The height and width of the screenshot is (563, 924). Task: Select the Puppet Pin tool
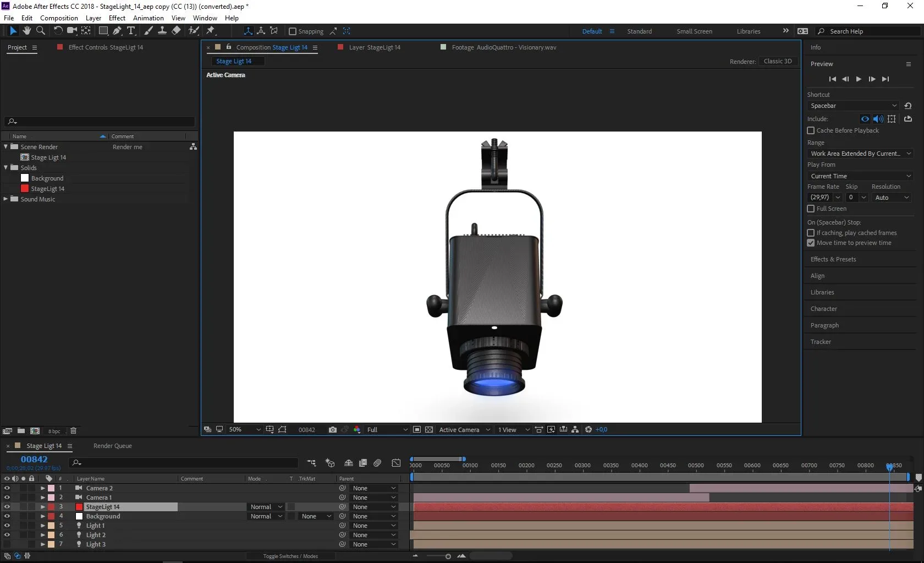pos(210,31)
